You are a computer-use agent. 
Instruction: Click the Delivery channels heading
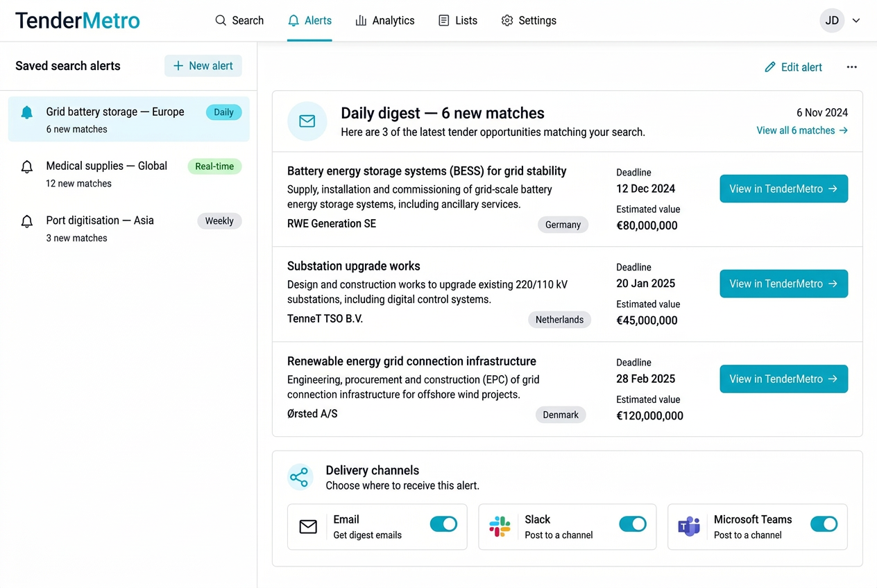373,470
